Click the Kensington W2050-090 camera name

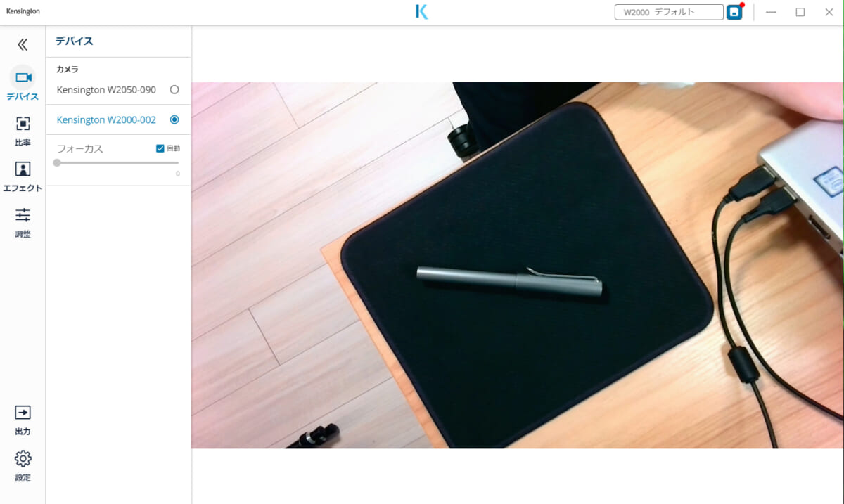tap(106, 90)
